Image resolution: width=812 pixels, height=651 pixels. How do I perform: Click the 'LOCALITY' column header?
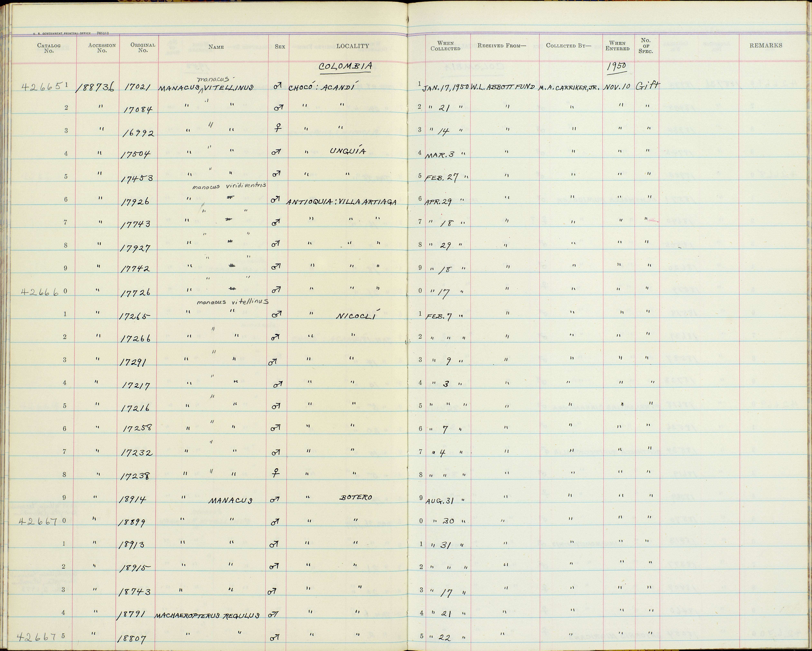(352, 46)
